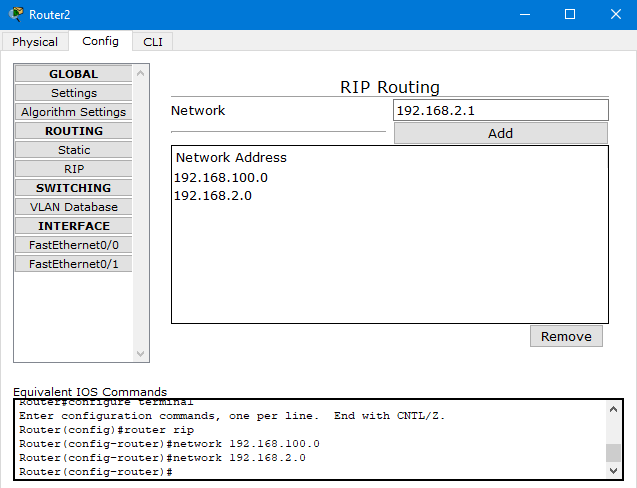Open global Settings
Image resolution: width=637 pixels, height=488 pixels.
pos(74,93)
